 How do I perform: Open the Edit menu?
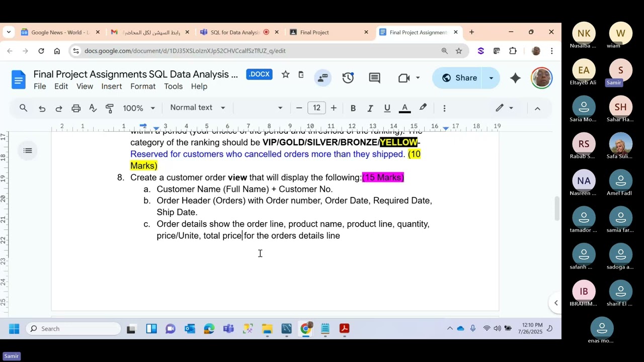[61, 86]
